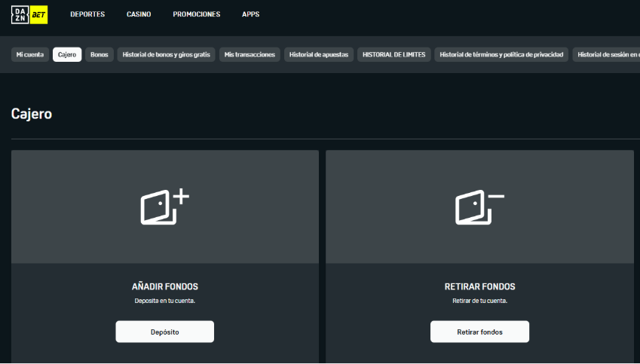Image resolution: width=640 pixels, height=364 pixels.
Task: Go to PROMOCIONES
Action: pyautogui.click(x=196, y=14)
